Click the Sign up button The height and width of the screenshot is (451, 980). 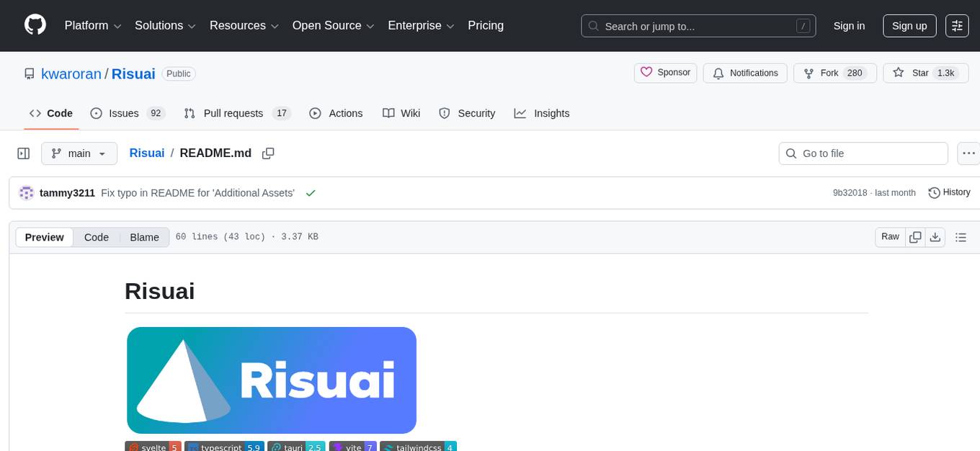[x=909, y=25]
